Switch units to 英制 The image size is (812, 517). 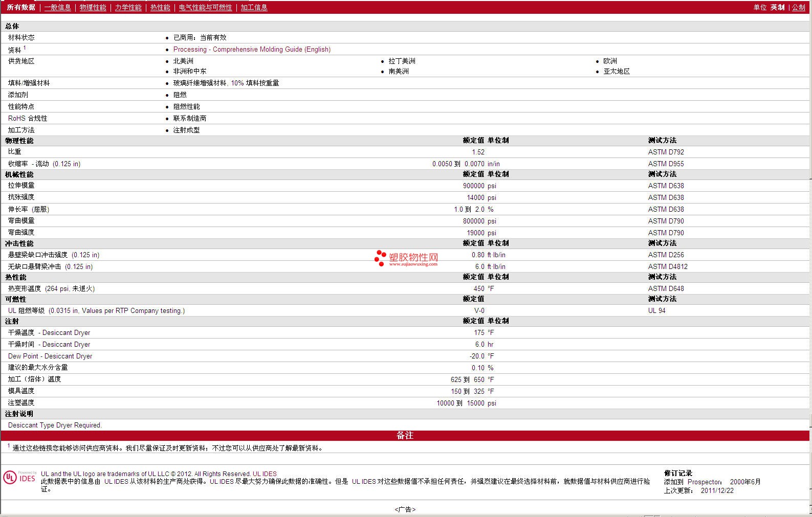777,7
